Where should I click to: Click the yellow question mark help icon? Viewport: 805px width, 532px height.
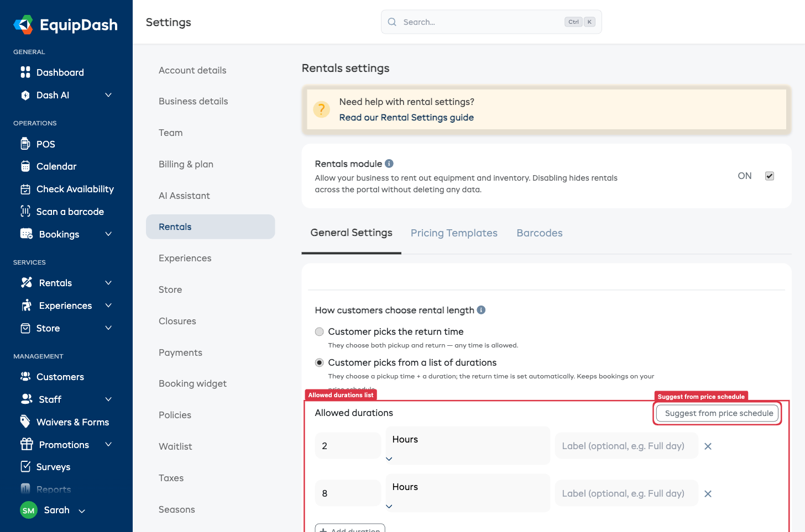click(x=321, y=109)
